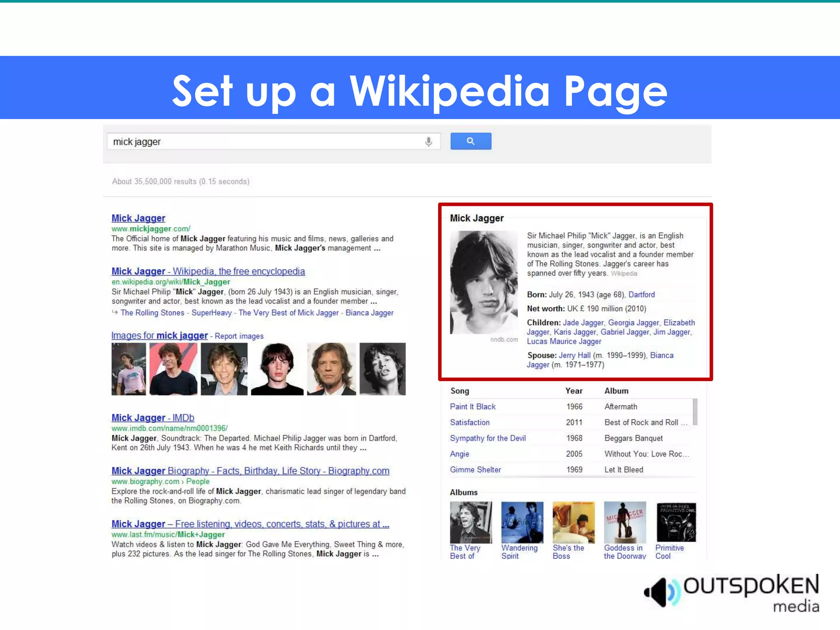Viewport: 840px width, 630px height.
Task: Open Gabriel Jagger link under Children
Action: pyautogui.click(x=625, y=332)
